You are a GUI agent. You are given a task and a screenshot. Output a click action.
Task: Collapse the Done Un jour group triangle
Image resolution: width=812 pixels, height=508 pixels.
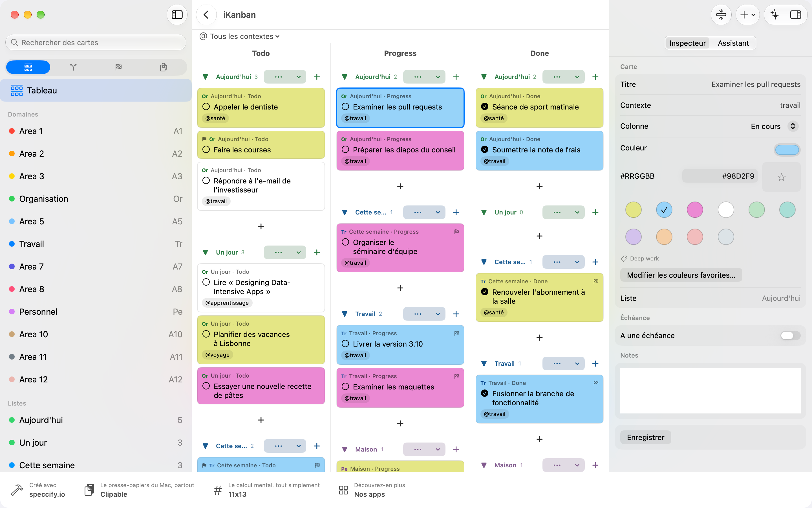coord(484,212)
